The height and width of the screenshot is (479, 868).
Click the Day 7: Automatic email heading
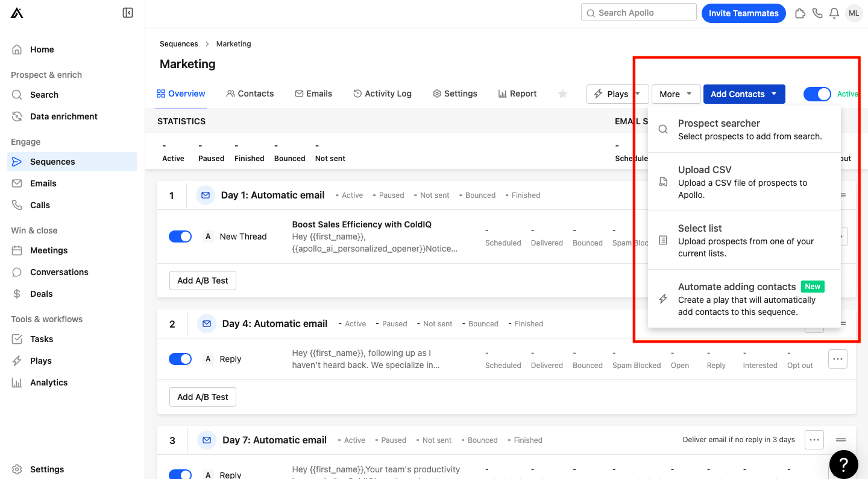tap(275, 440)
